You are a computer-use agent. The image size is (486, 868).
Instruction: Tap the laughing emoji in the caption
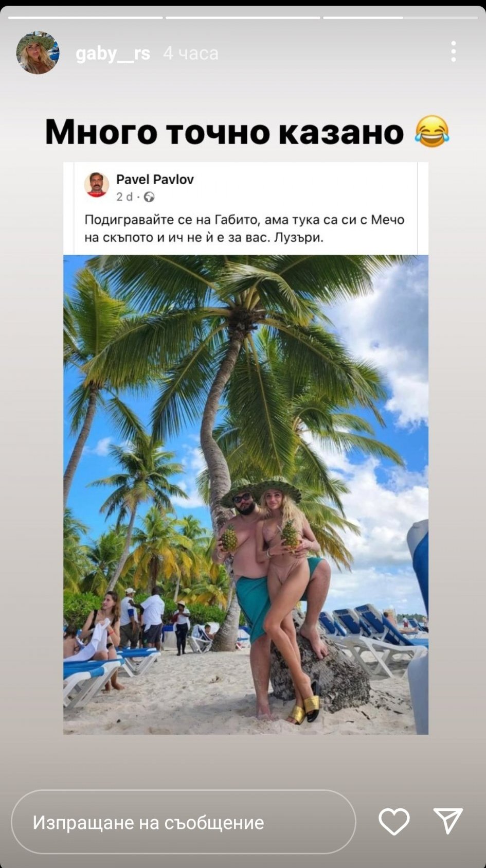[x=432, y=132]
